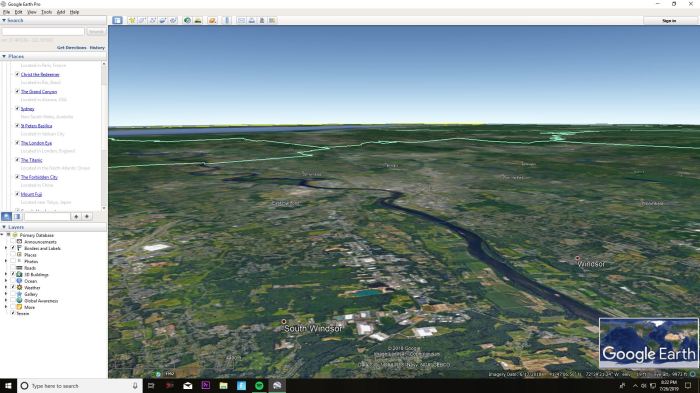Click the Places panel vertical scrollbar
Viewport: 700px width, 393px height.
pyautogui.click(x=104, y=135)
